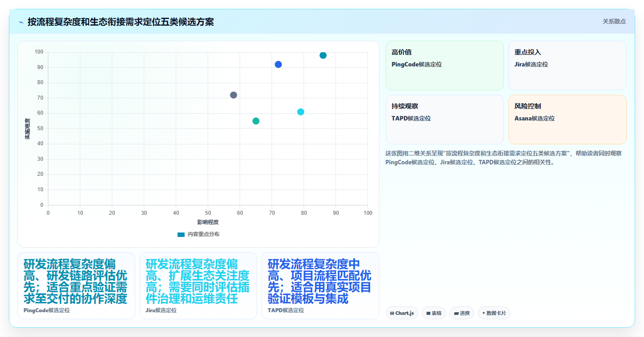
Task: Click the Chart.js tag icon
Action: coord(392,314)
